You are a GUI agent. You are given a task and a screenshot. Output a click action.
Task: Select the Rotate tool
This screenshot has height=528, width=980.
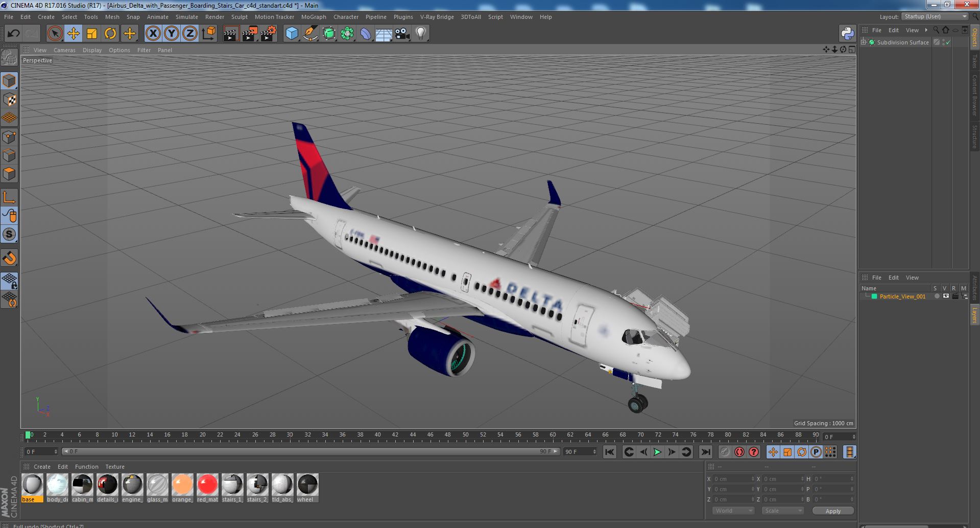click(x=110, y=34)
